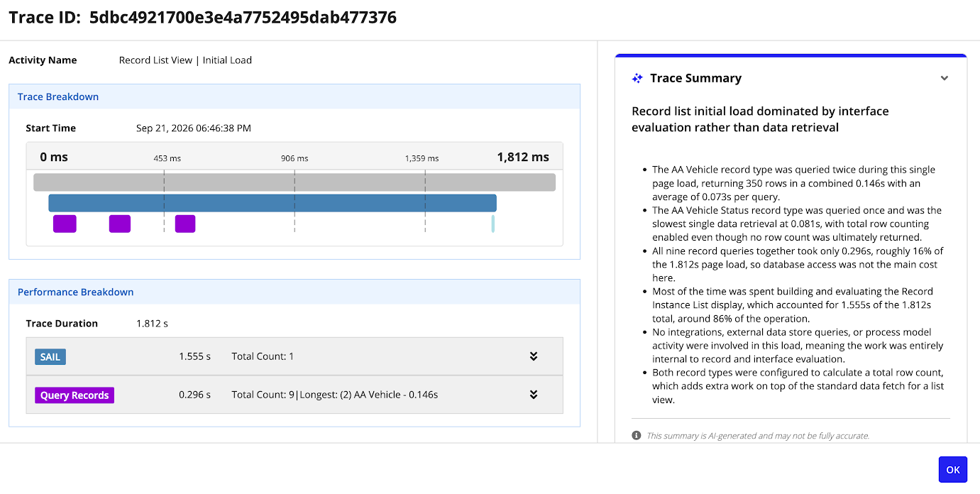This screenshot has height=494, width=980.
Task: Click the second purple query timeline block
Action: [x=120, y=224]
